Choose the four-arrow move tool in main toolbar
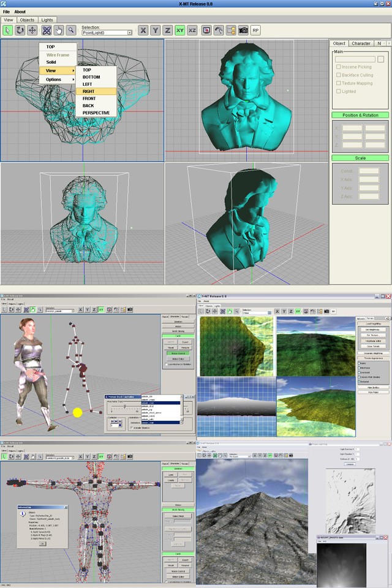The height and width of the screenshot is (588, 392). 32,31
